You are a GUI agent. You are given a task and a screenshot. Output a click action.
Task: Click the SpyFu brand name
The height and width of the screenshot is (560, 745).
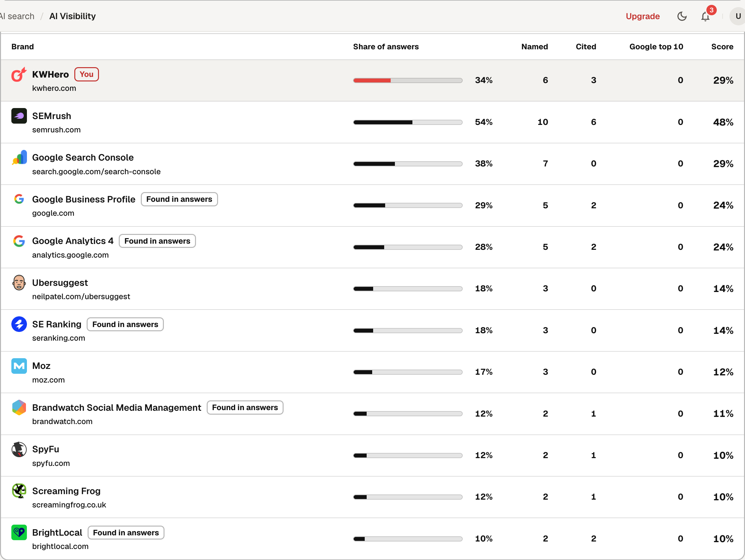click(x=45, y=449)
